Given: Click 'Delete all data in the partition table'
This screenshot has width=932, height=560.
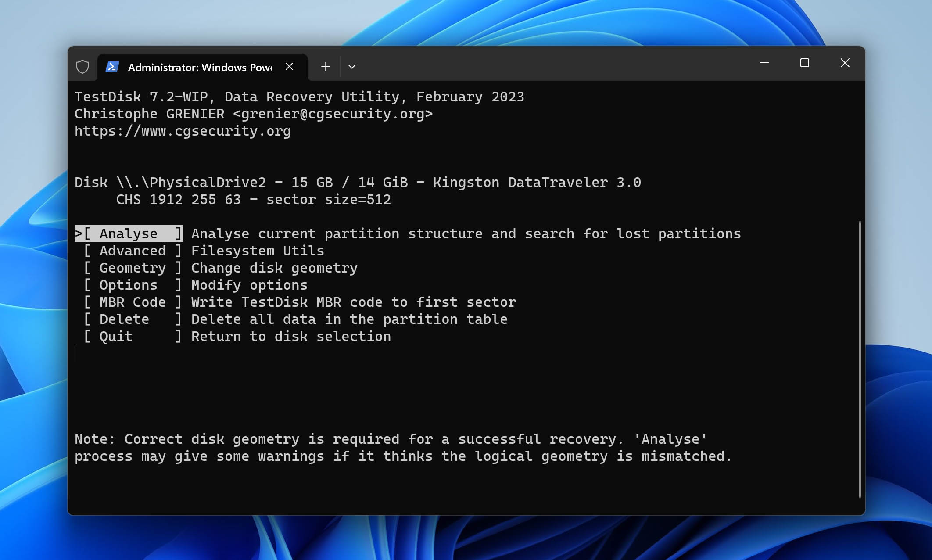Looking at the screenshot, I should 349,319.
